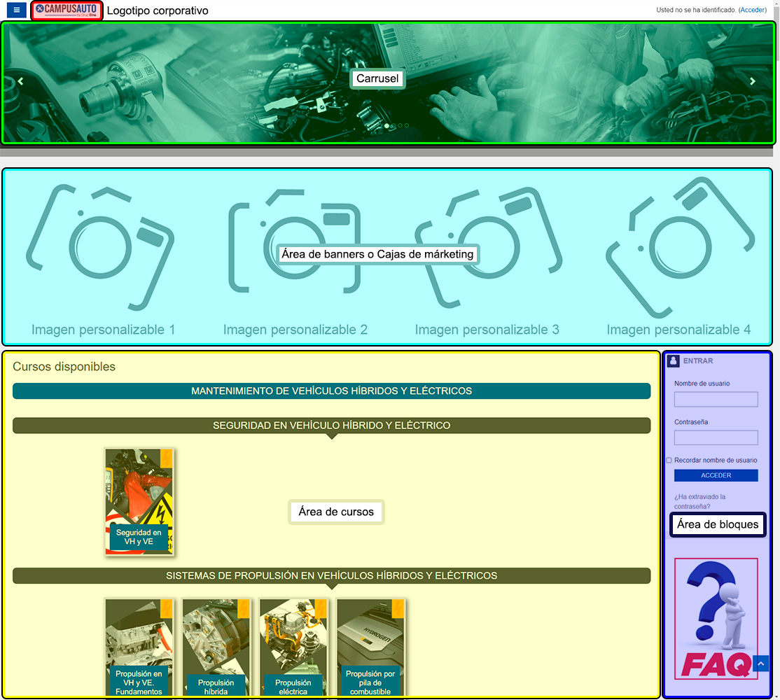Click the Nombre de usuario field
This screenshot has width=780, height=700.
[x=716, y=400]
